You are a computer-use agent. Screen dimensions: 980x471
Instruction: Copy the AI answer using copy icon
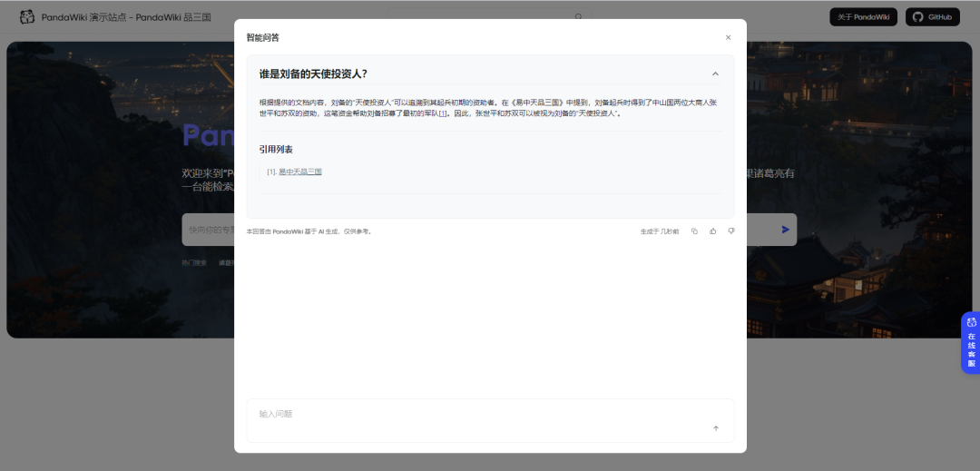694,231
